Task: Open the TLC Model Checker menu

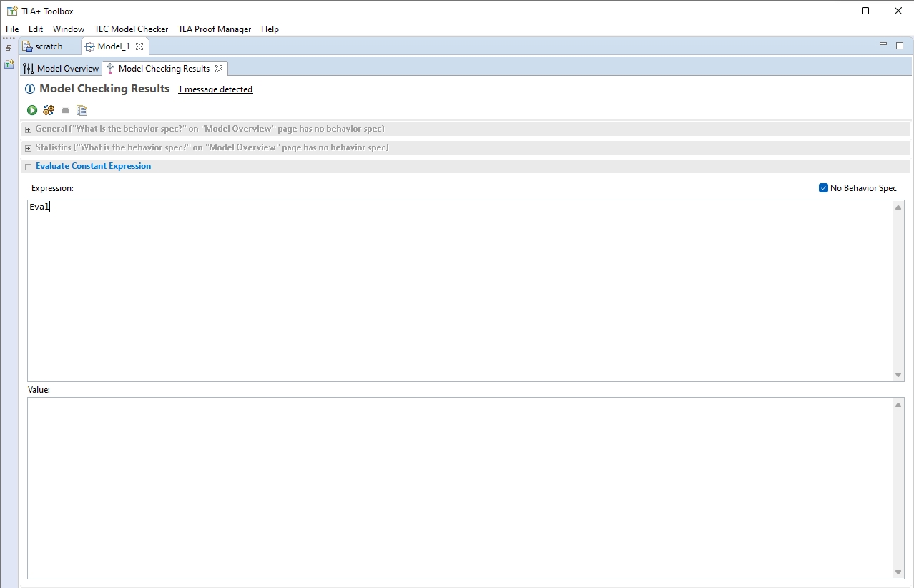Action: pyautogui.click(x=131, y=29)
